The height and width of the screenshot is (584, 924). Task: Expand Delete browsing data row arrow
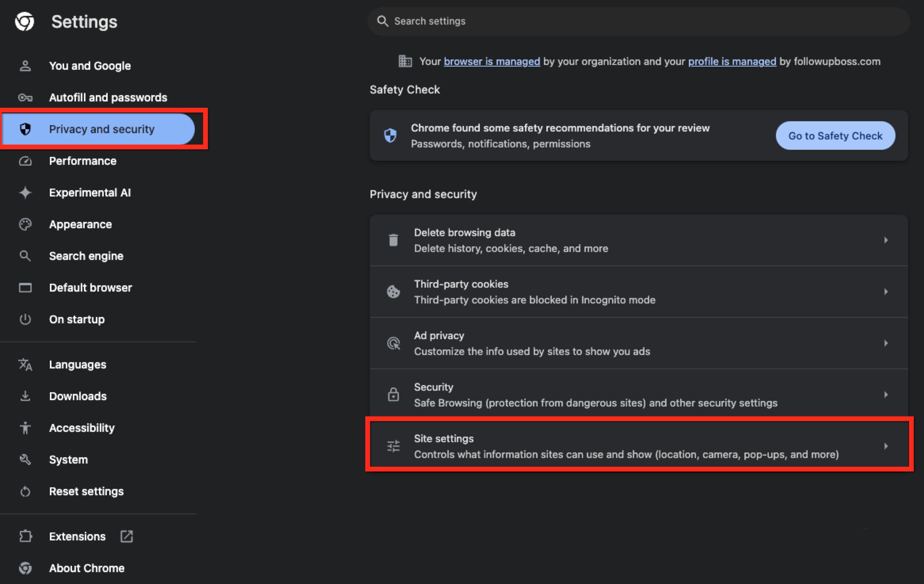886,240
